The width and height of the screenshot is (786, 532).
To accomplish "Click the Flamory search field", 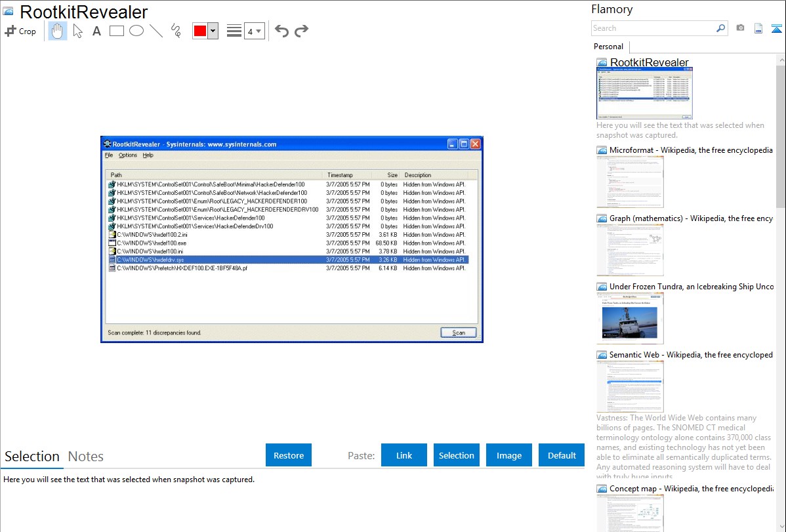I will pyautogui.click(x=653, y=28).
